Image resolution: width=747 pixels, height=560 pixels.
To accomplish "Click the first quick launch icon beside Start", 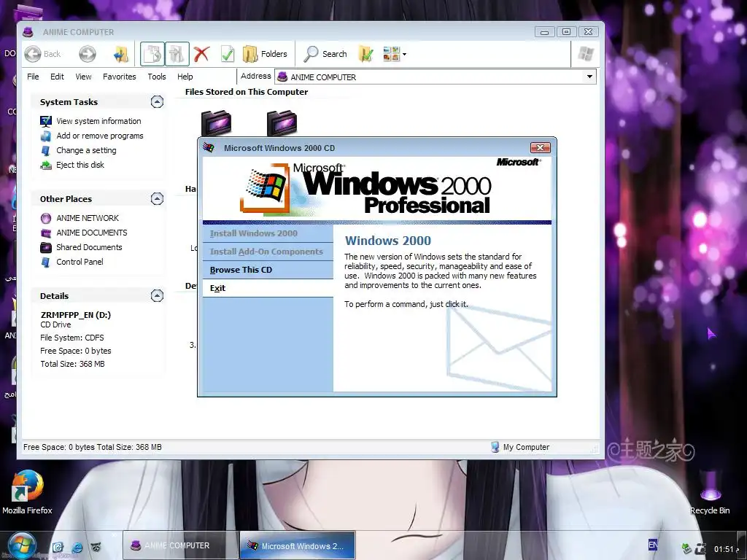I will tap(58, 547).
